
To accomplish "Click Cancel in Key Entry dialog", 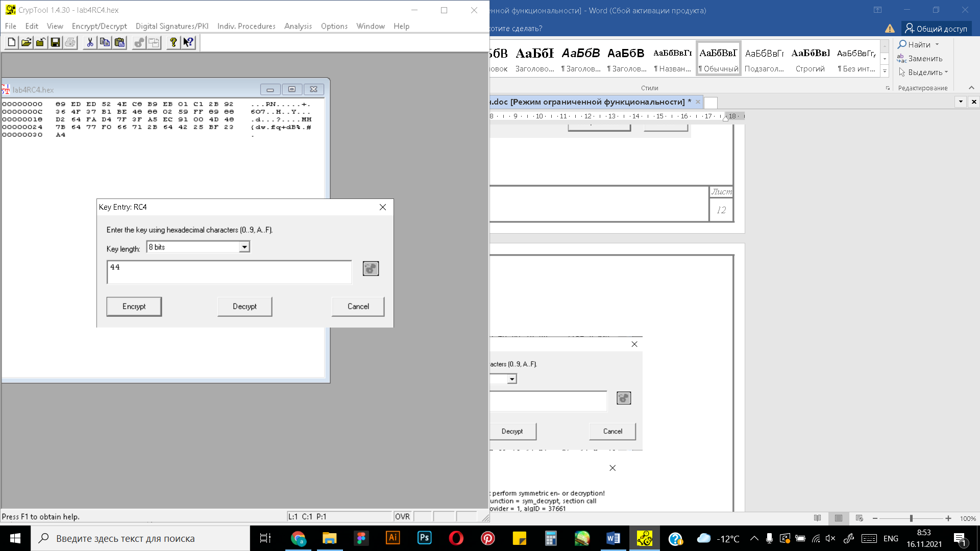I will [358, 307].
